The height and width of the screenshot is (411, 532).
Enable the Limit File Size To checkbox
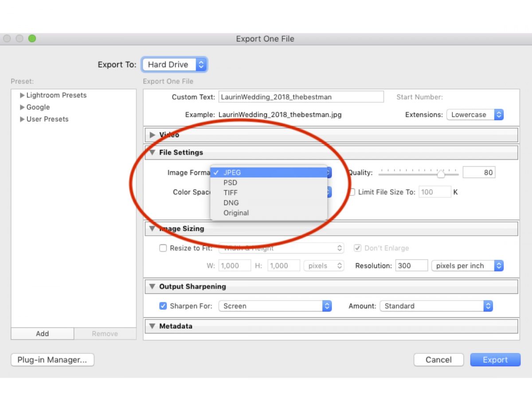click(x=352, y=192)
